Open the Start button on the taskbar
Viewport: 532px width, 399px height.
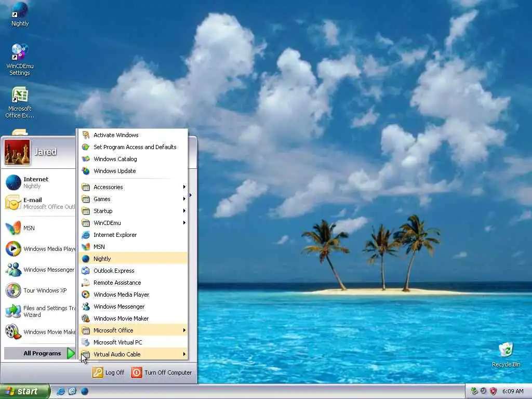tap(24, 391)
